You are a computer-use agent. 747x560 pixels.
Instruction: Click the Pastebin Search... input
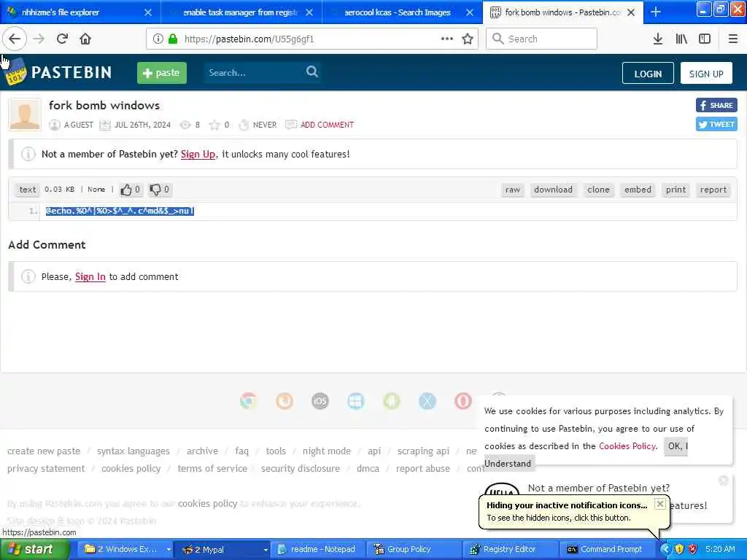pyautogui.click(x=255, y=73)
